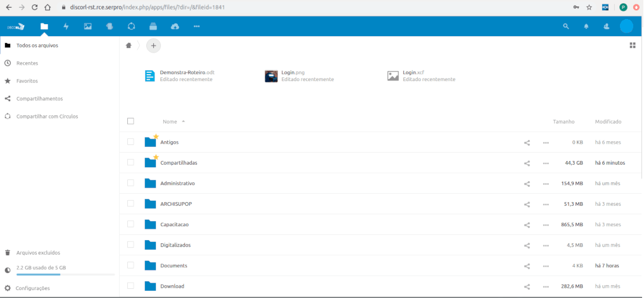Click the cloud download app icon

click(175, 27)
